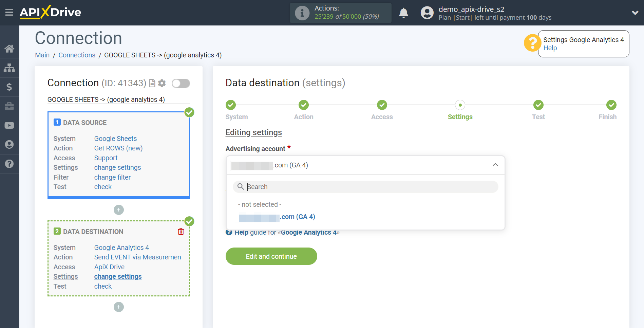
Task: Open the billing dollar icon in sidebar
Action: (x=10, y=87)
